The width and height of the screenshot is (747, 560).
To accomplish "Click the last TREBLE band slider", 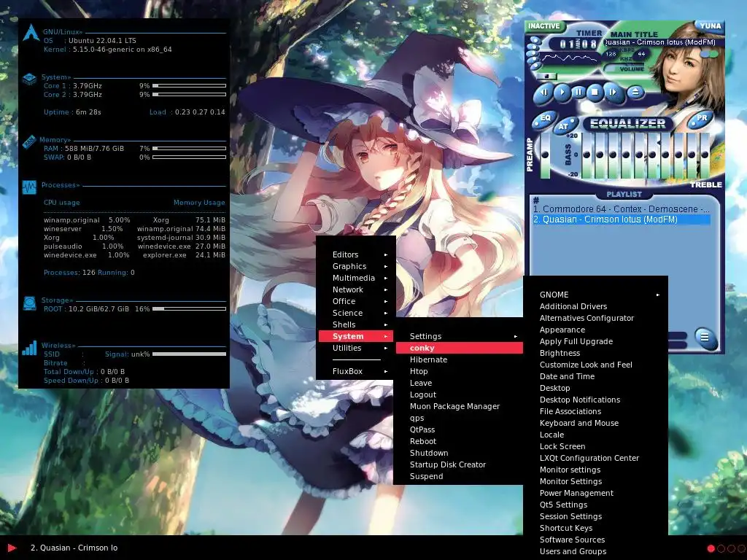I will pos(705,155).
